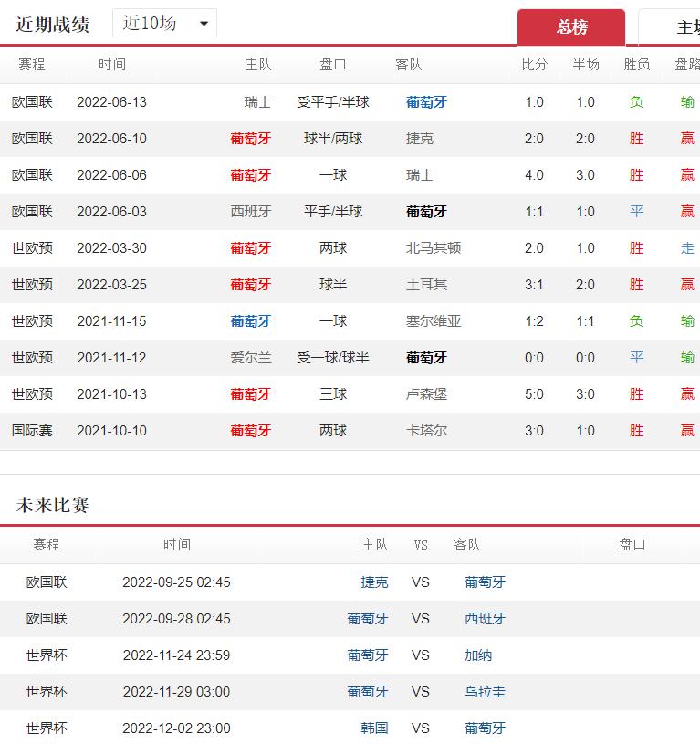Click the 半场 column header
Screen dimensions: 700x744
(x=586, y=65)
